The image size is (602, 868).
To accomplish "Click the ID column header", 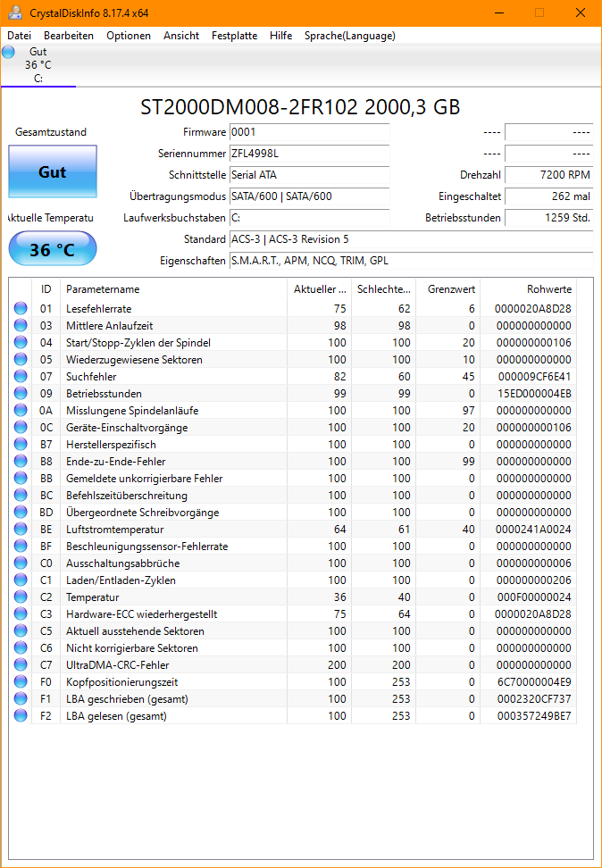I will coord(46,289).
